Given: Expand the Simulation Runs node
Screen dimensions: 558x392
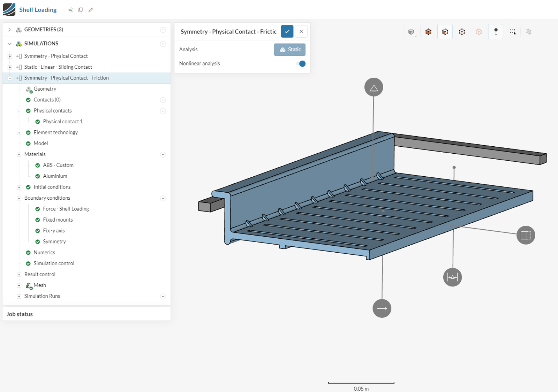Looking at the screenshot, I should coord(19,296).
